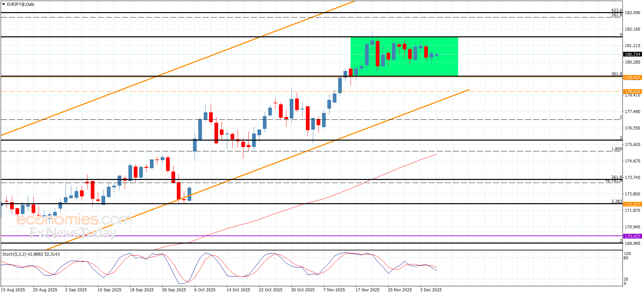Click the 20 level on the Stochastic scale
This screenshot has height=294, width=644.
click(x=626, y=279)
